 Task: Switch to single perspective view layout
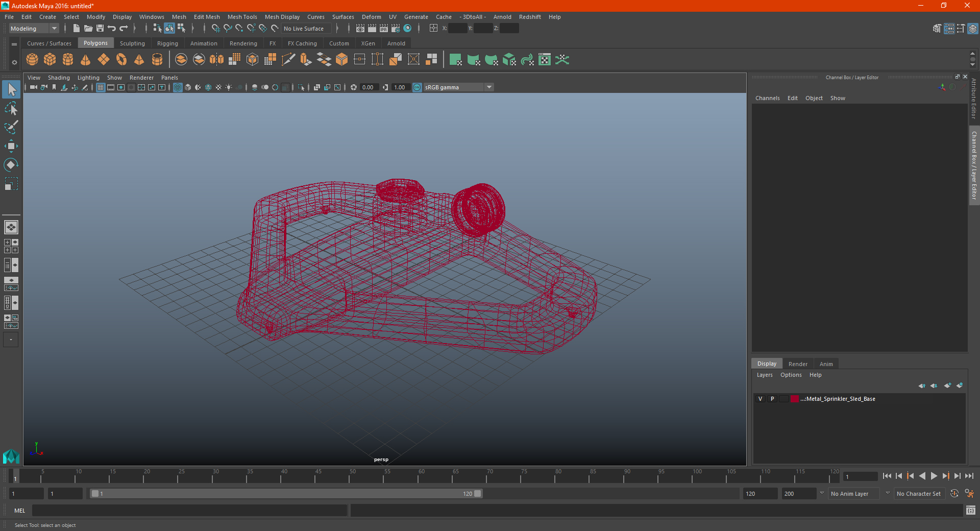coord(11,227)
